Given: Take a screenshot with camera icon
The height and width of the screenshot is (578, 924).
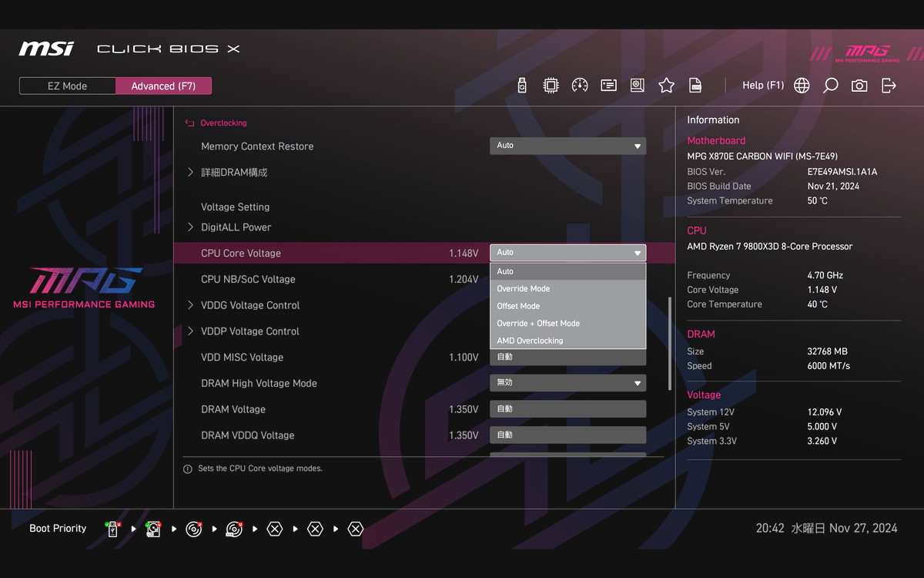Looking at the screenshot, I should click(x=859, y=86).
